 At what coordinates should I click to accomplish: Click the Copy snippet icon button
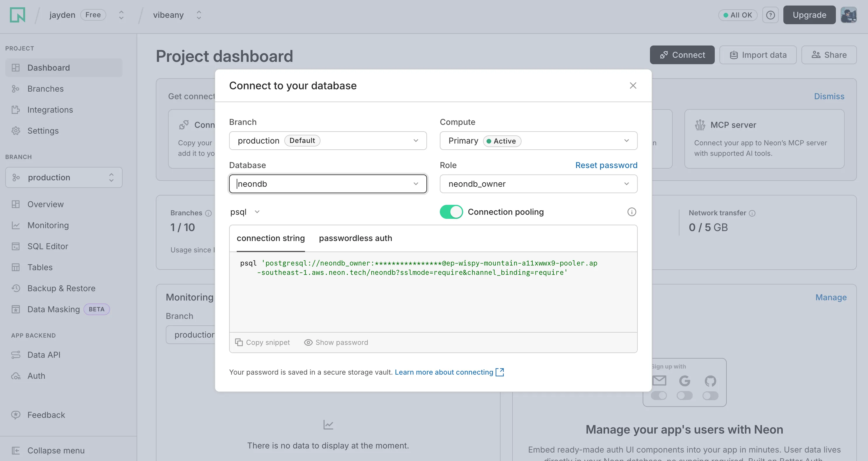click(x=239, y=342)
